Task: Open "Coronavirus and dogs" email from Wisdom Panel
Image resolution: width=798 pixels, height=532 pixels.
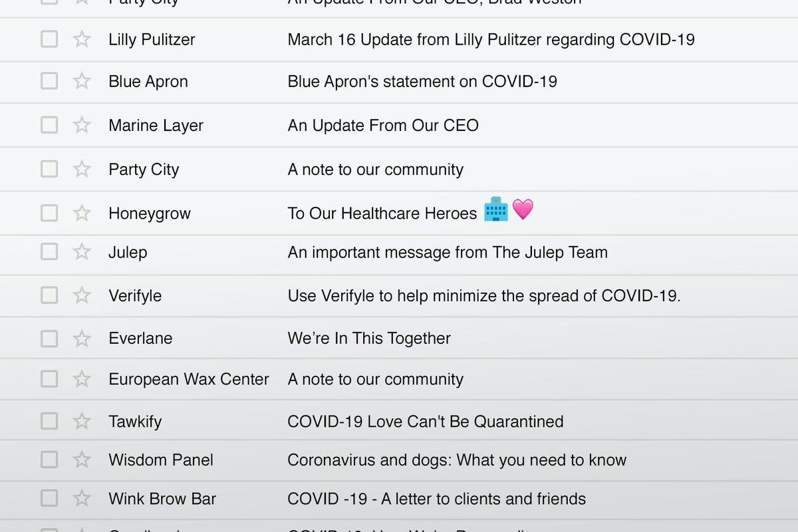Action: pyautogui.click(x=457, y=460)
